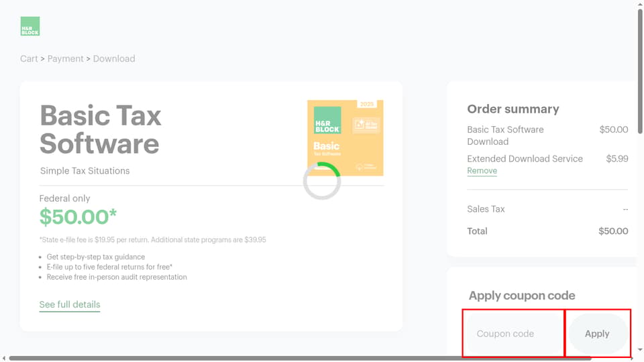Open See full details link

(x=70, y=304)
